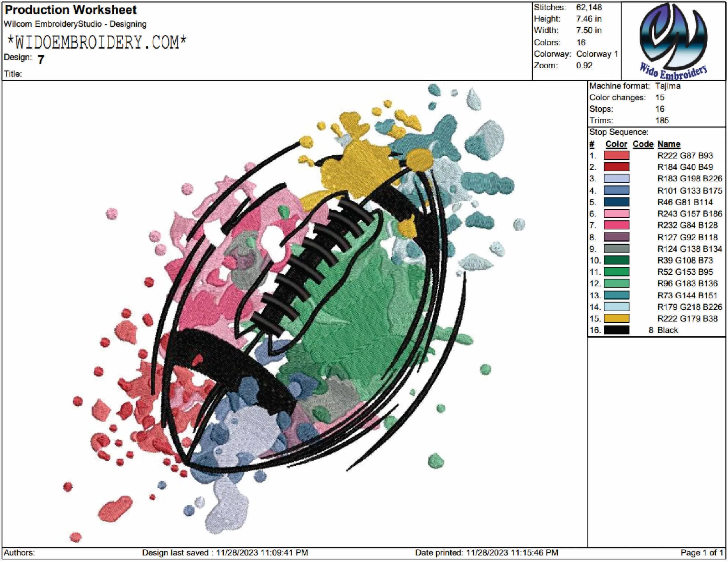The width and height of the screenshot is (728, 562).
Task: Select the teal R73 G144 B151 swatch
Action: pyautogui.click(x=616, y=295)
